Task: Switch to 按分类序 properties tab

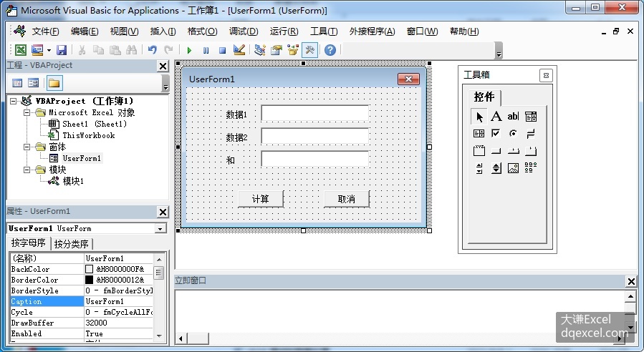Action: pyautogui.click(x=72, y=244)
